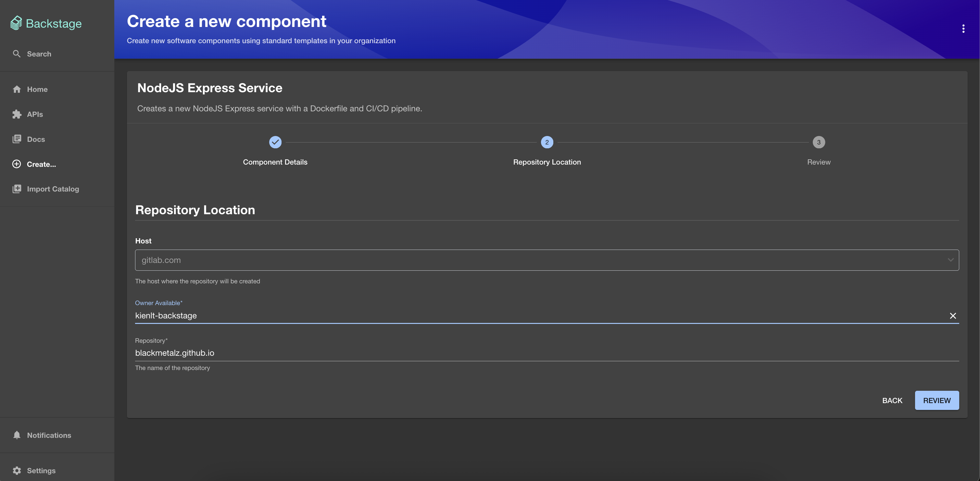Click the Backstage logo icon
This screenshot has height=481, width=980.
click(x=16, y=23)
